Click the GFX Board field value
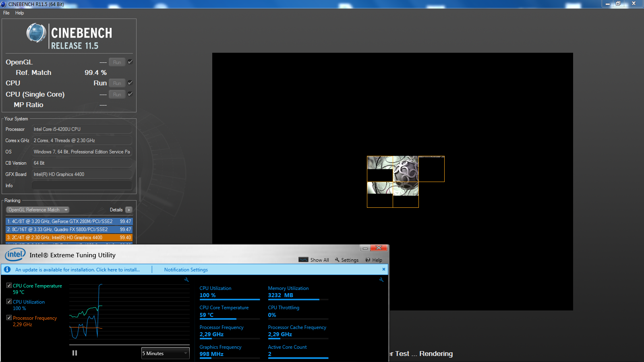The width and height of the screenshot is (644, 362). 82,174
